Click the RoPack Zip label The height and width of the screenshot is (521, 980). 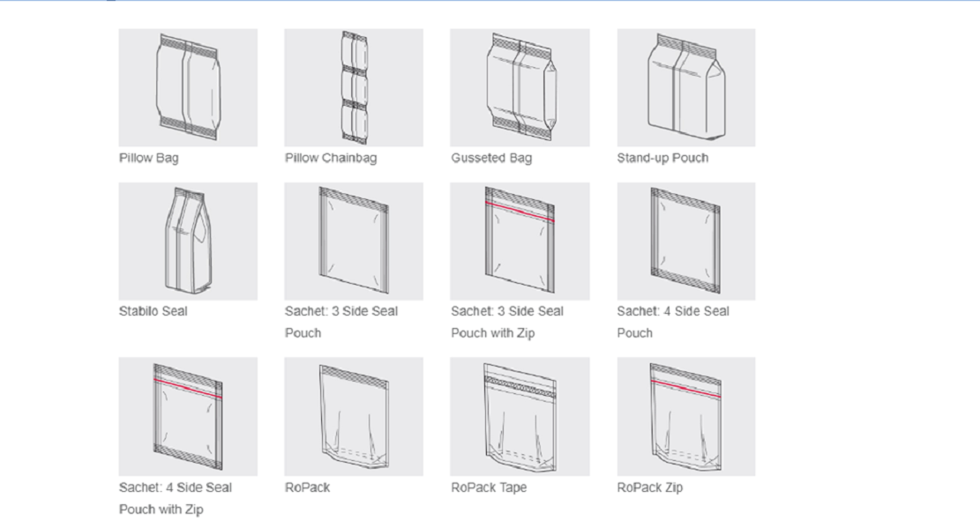coord(649,488)
